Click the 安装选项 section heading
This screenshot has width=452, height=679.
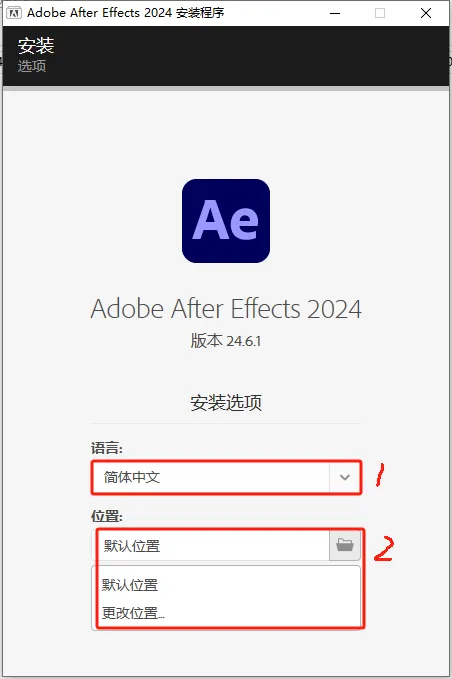[226, 403]
